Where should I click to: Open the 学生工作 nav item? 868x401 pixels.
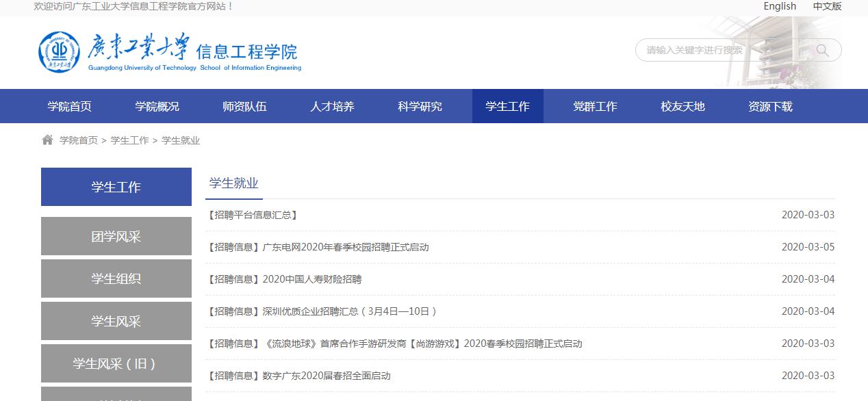click(507, 106)
